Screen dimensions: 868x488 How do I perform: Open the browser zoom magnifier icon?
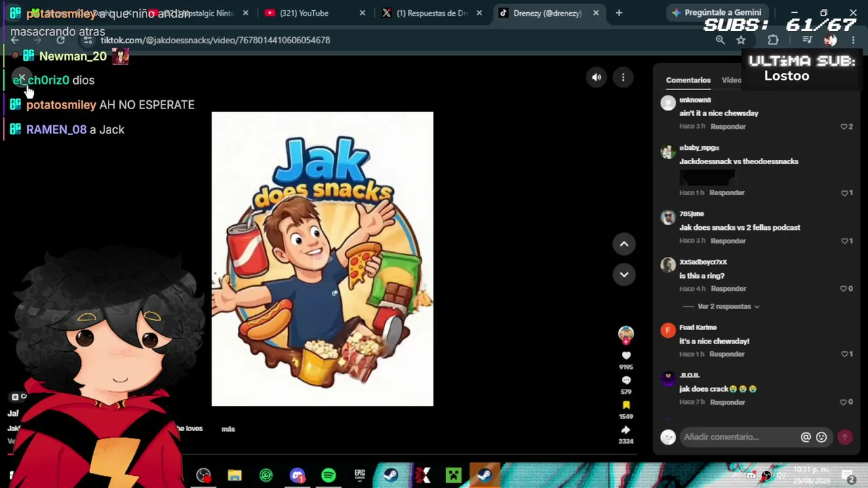point(720,40)
